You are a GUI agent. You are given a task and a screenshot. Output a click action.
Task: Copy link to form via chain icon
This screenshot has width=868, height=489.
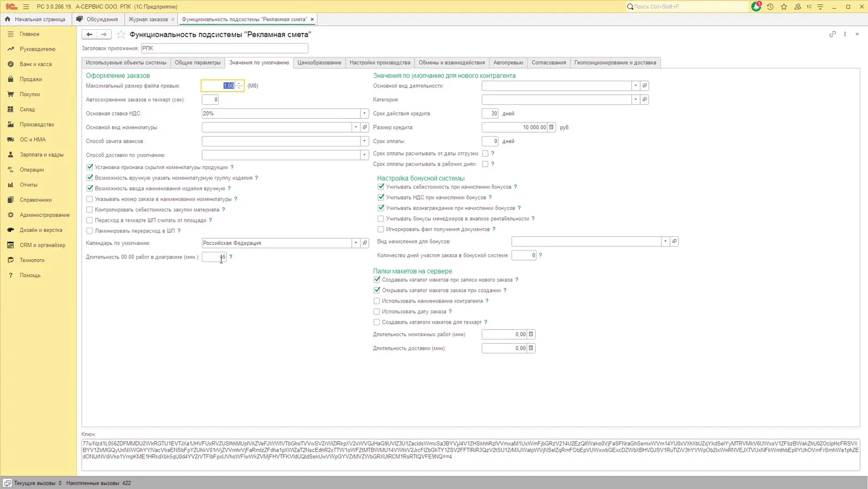coord(833,34)
